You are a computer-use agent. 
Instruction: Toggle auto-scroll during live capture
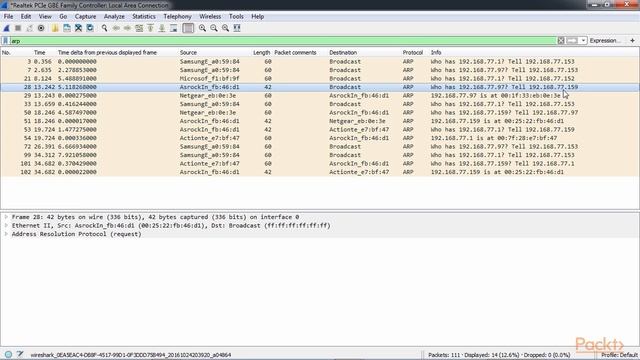point(173,28)
